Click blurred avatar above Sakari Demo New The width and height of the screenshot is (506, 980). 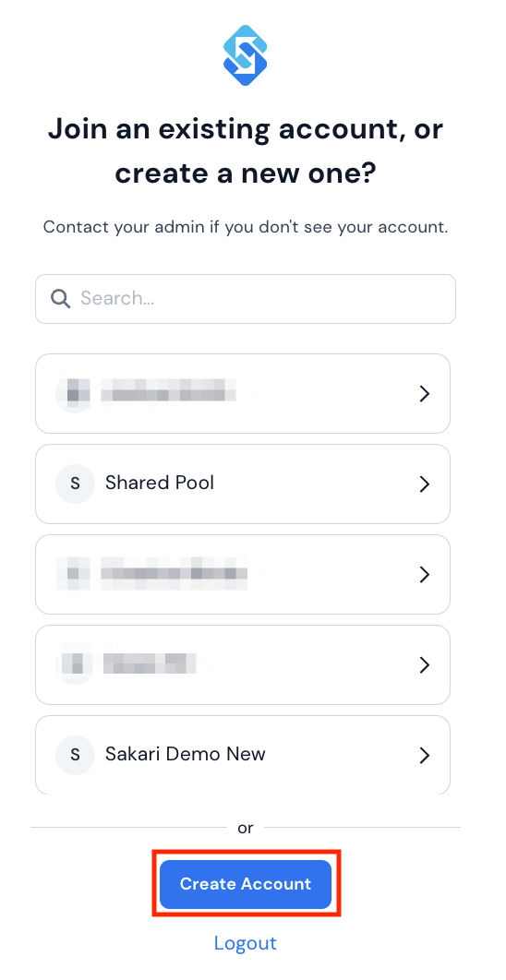click(75, 663)
